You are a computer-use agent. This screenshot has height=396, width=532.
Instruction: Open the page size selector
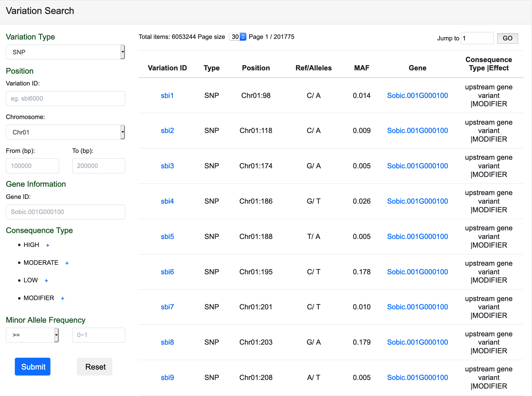(238, 37)
